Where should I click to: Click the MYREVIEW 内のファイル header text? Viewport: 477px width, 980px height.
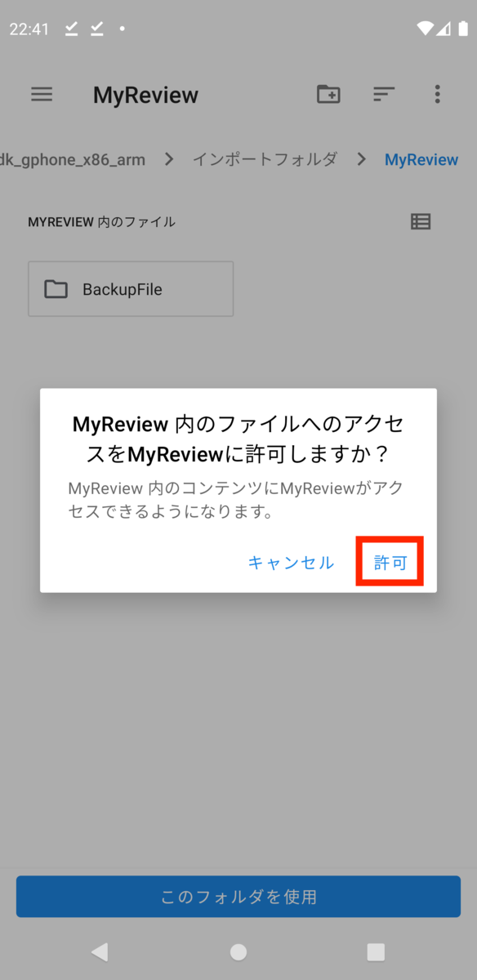pos(101,222)
